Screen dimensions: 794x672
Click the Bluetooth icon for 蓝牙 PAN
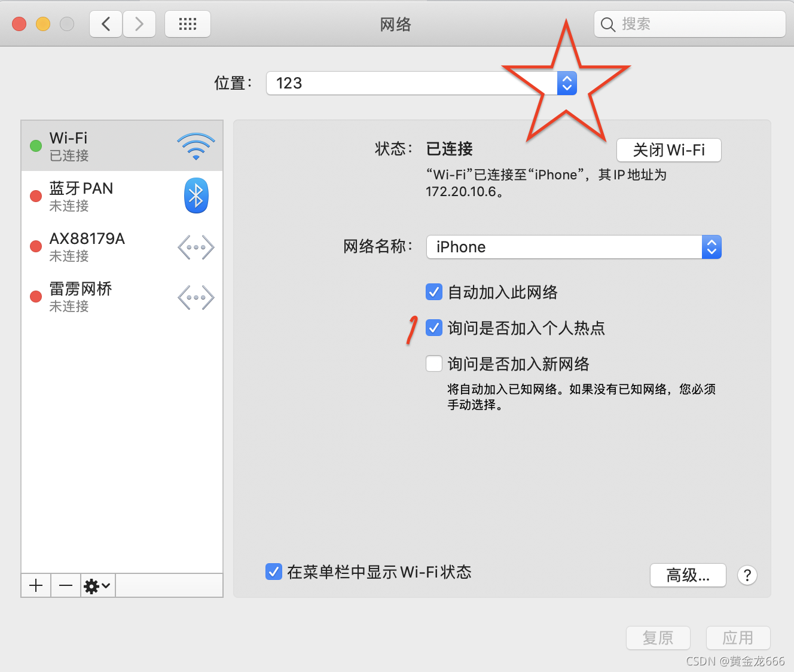coord(196,196)
